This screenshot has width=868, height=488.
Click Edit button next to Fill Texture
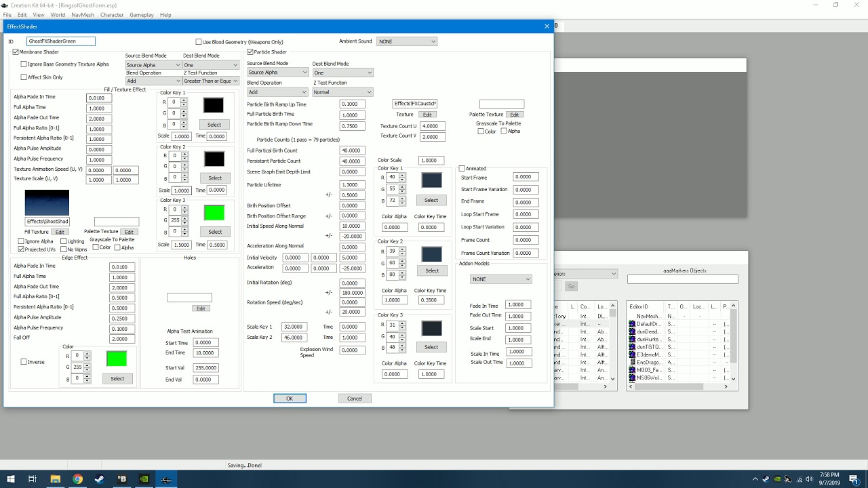[60, 232]
